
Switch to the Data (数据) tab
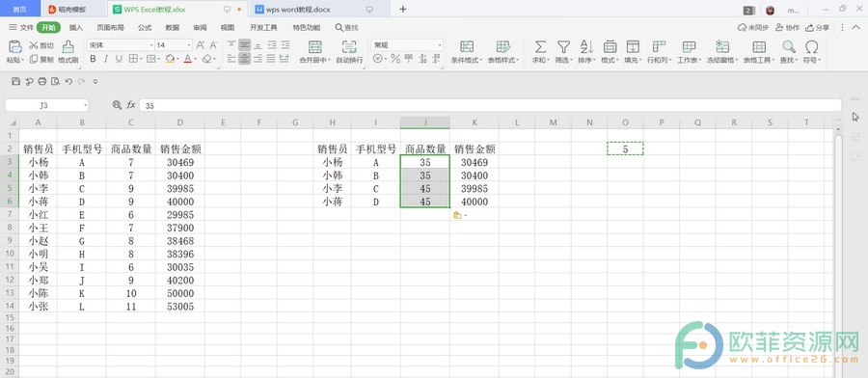[x=173, y=28]
